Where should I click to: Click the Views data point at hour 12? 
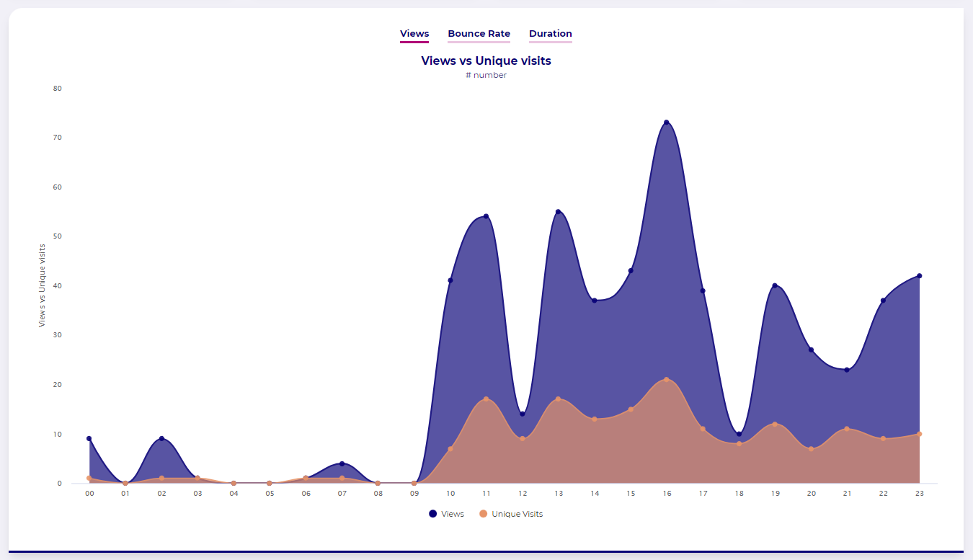tap(523, 414)
